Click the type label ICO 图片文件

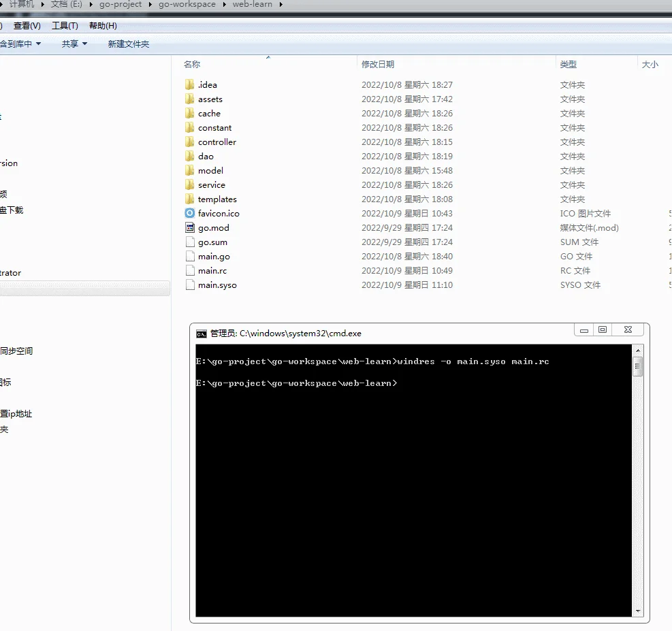[x=585, y=213]
